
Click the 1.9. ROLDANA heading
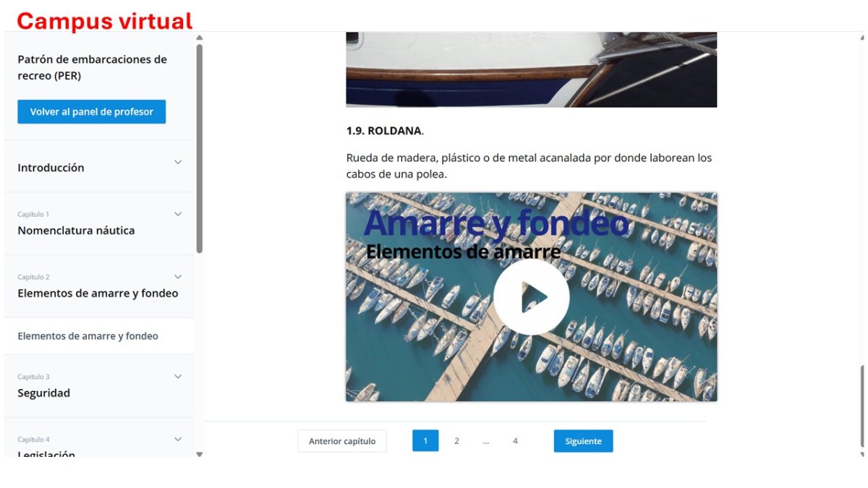tap(385, 131)
